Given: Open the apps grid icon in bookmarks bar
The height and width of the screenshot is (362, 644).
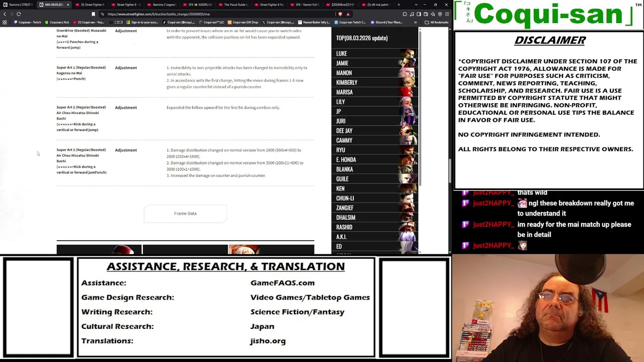Looking at the screenshot, I should coord(5,22).
